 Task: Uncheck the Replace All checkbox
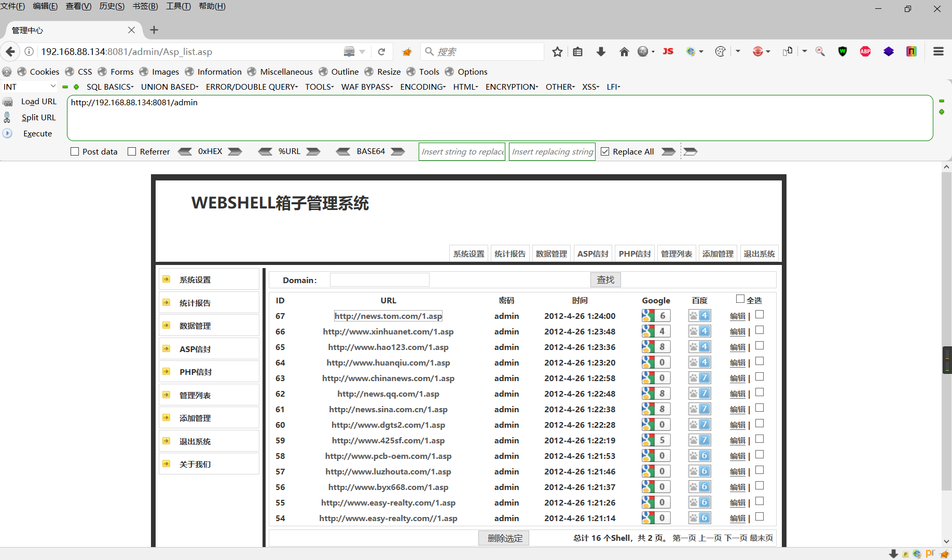(605, 151)
